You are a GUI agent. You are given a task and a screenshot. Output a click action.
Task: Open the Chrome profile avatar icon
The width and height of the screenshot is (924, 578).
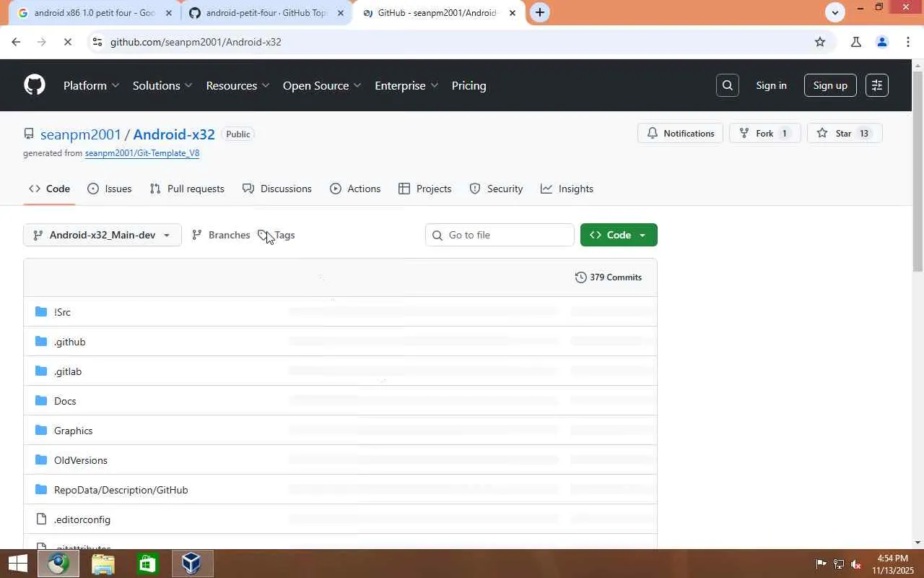coord(881,42)
